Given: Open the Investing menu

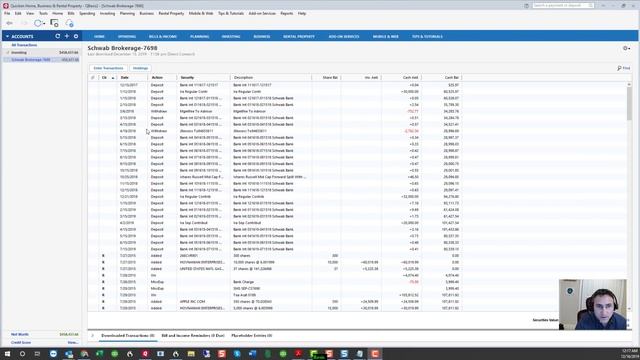Looking at the screenshot, I should (x=107, y=13).
